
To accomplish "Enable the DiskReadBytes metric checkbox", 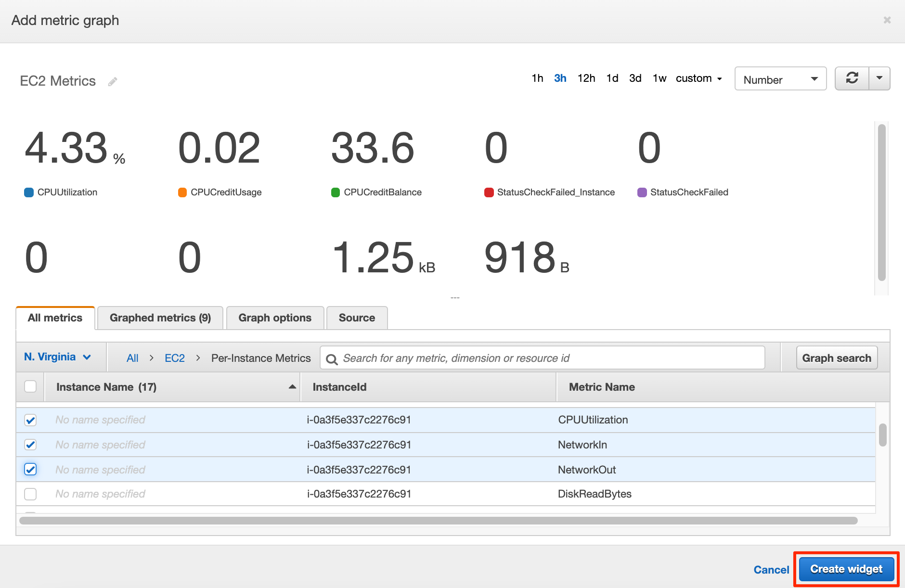I will tap(30, 494).
